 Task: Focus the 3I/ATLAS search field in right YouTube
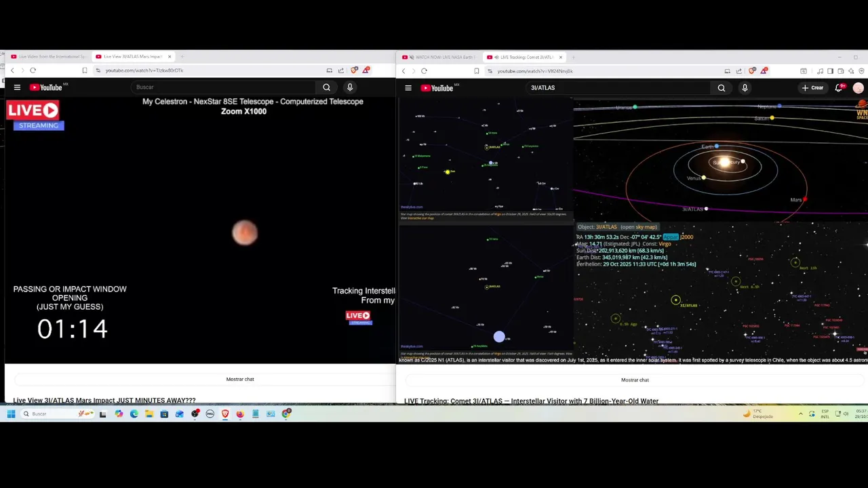618,87
